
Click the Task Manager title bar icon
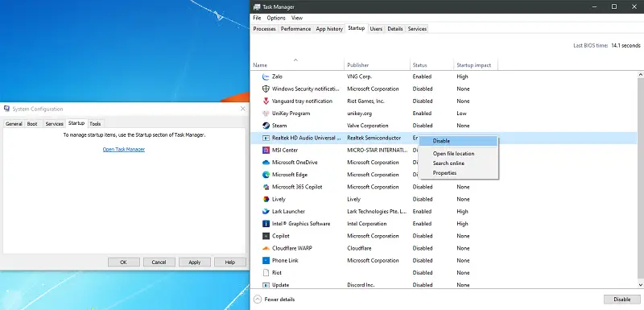click(x=257, y=6)
